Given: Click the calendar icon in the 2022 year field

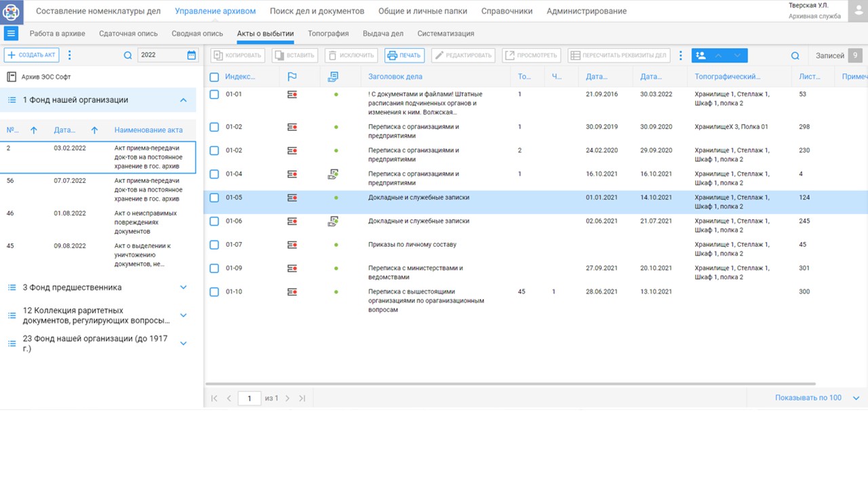Looking at the screenshot, I should [191, 56].
